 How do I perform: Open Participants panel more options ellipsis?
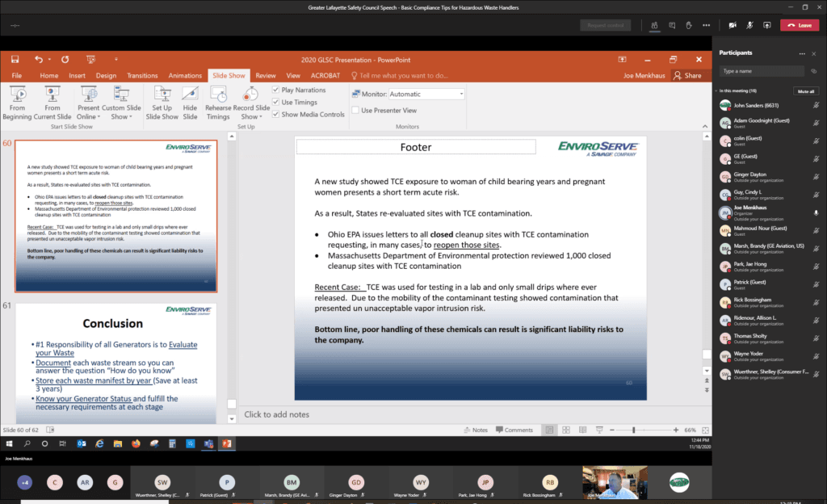pyautogui.click(x=802, y=53)
